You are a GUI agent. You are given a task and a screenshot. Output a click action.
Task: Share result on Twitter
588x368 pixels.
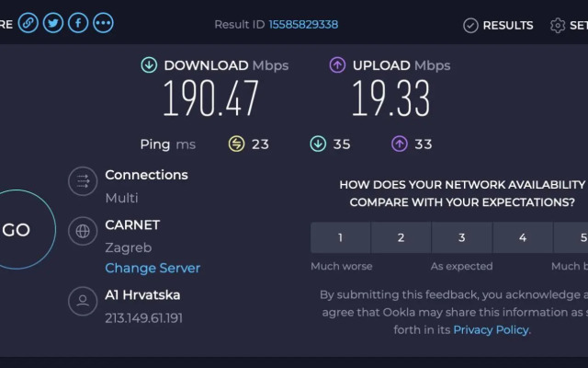click(x=53, y=24)
